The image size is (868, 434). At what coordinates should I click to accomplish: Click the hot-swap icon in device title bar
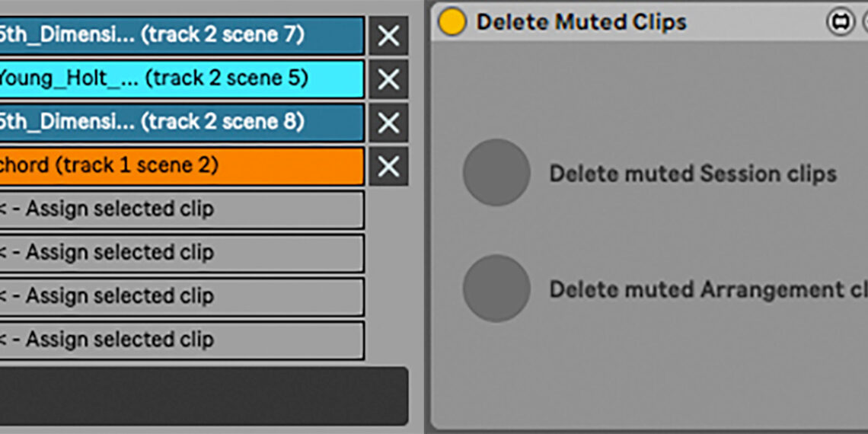[x=841, y=23]
